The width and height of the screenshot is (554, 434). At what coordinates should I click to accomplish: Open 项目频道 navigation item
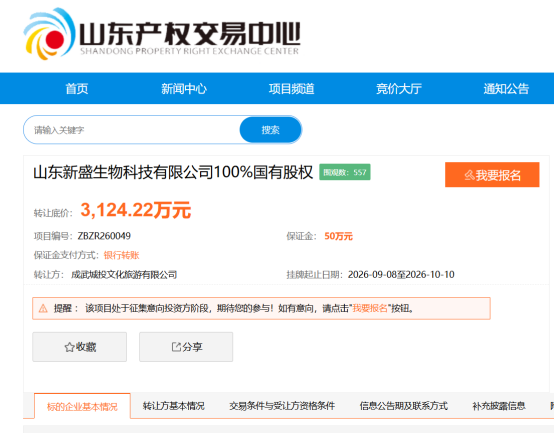tap(291, 89)
